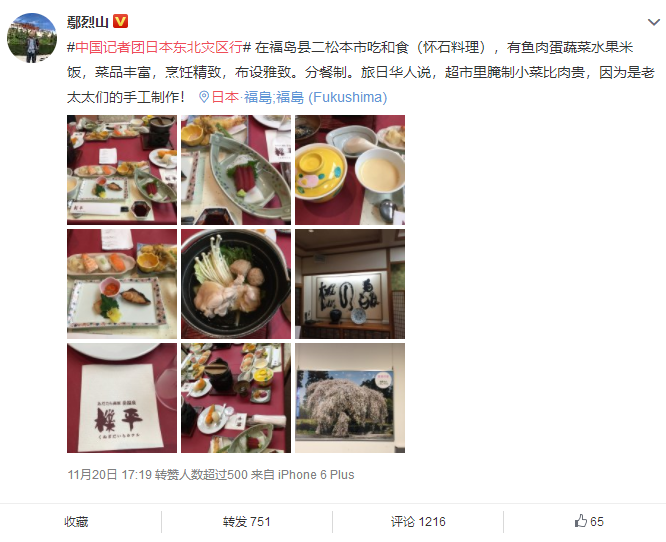The width and height of the screenshot is (666, 542).
Task: Open the sushi and grilled fish photo
Action: [x=122, y=284]
